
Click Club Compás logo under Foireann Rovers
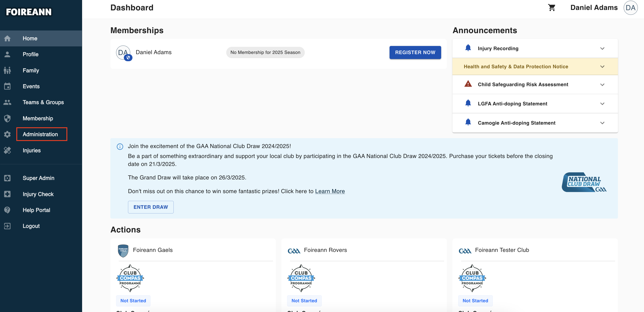301,278
